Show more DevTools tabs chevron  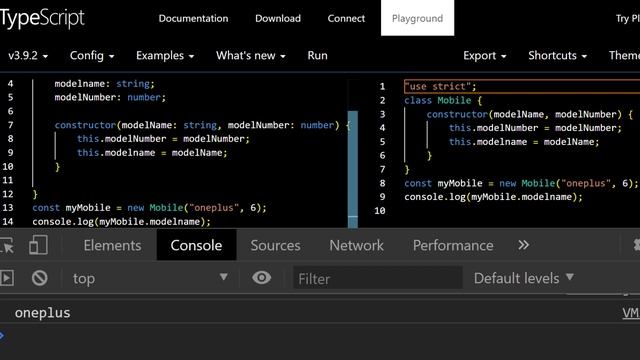pos(523,245)
